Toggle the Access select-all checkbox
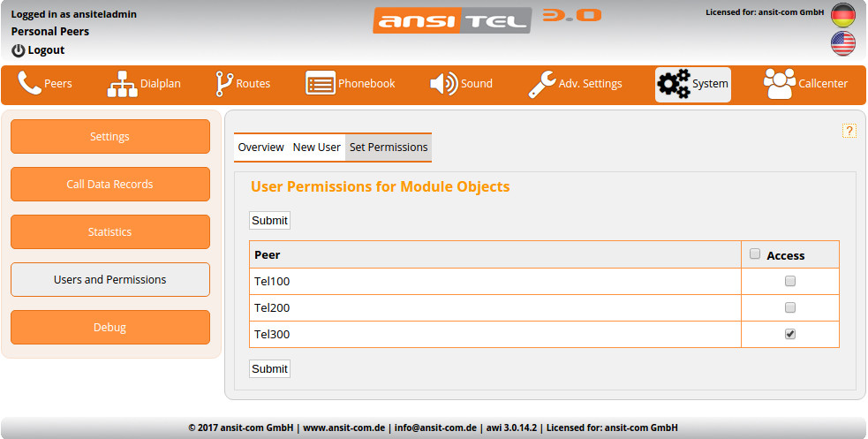The image size is (868, 439). coord(755,254)
